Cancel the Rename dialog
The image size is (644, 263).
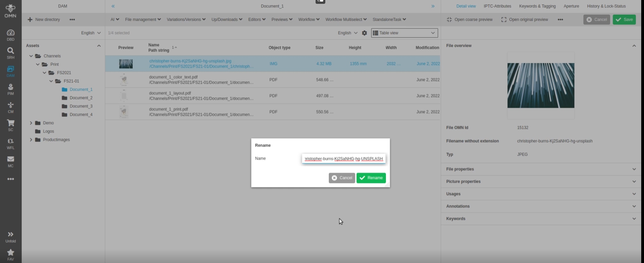pos(342,178)
